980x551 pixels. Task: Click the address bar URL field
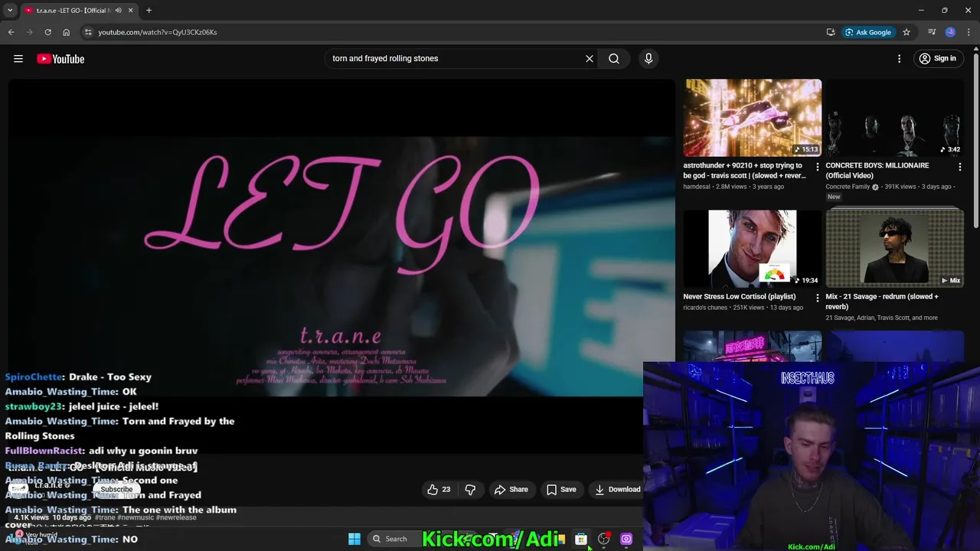[459, 32]
